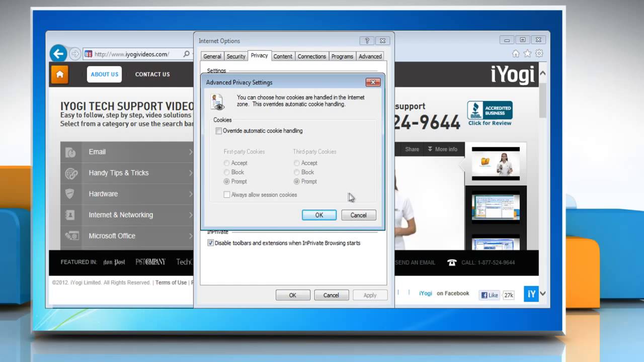Click OK at bottom of Internet Options

[292, 295]
